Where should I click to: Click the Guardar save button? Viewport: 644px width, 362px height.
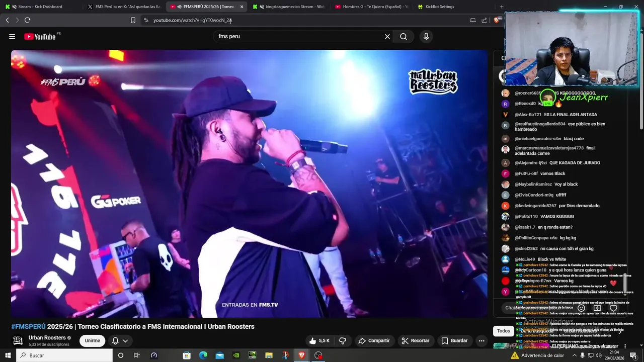coord(454,340)
